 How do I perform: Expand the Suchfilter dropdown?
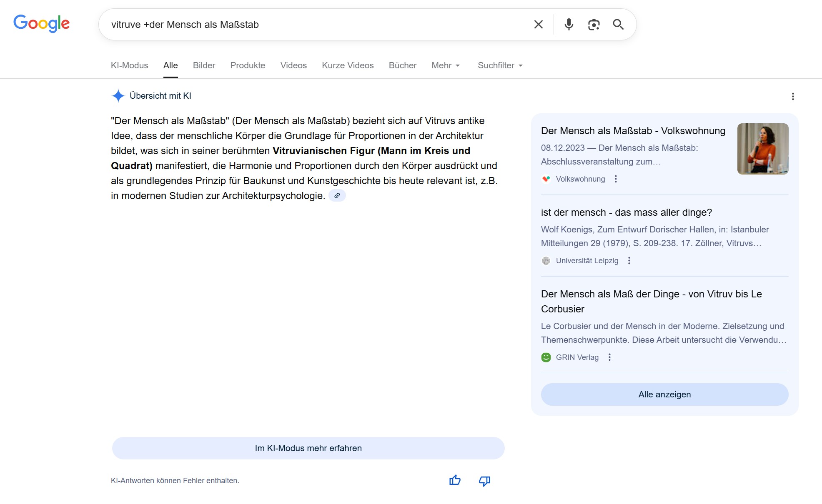(x=500, y=65)
